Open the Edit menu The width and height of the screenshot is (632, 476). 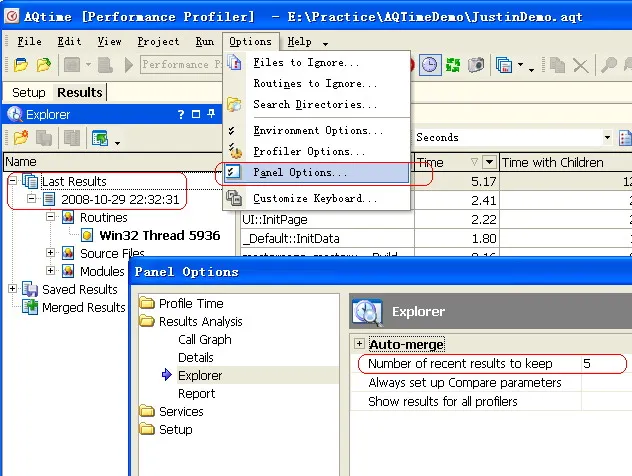[x=69, y=42]
